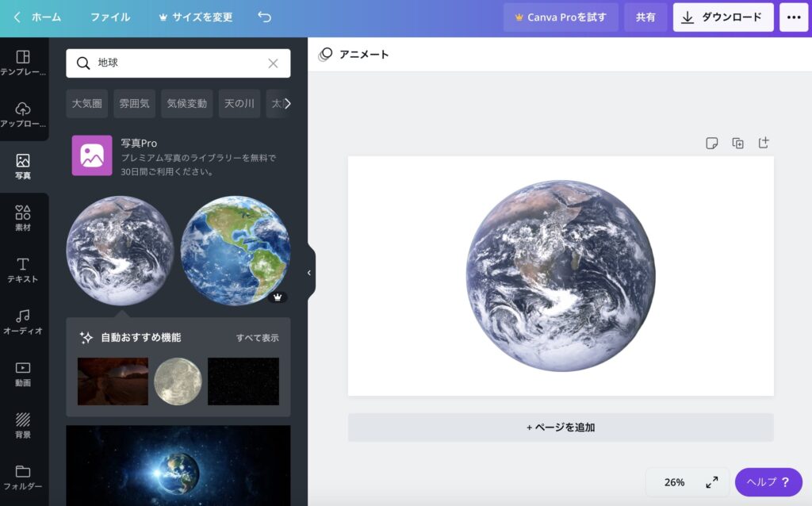
Task: Select the 気候変動 suggestion chip
Action: (187, 104)
